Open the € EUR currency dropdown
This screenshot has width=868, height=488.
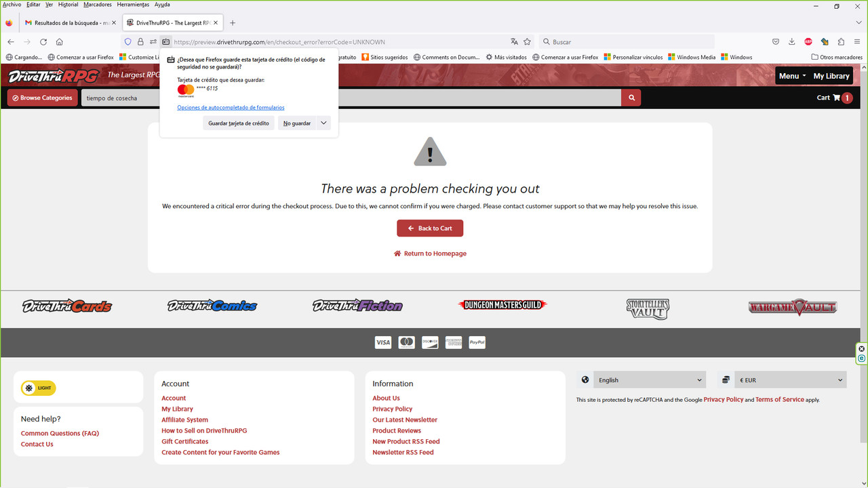[791, 380]
